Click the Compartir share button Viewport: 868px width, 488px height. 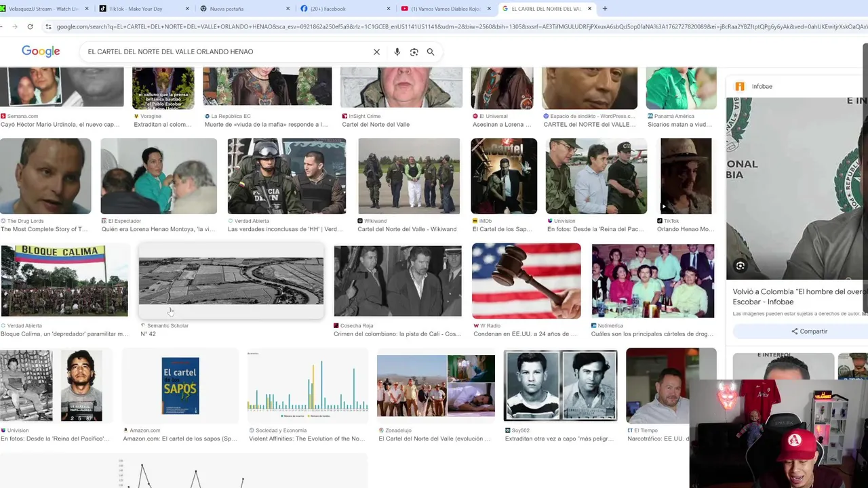(809, 331)
